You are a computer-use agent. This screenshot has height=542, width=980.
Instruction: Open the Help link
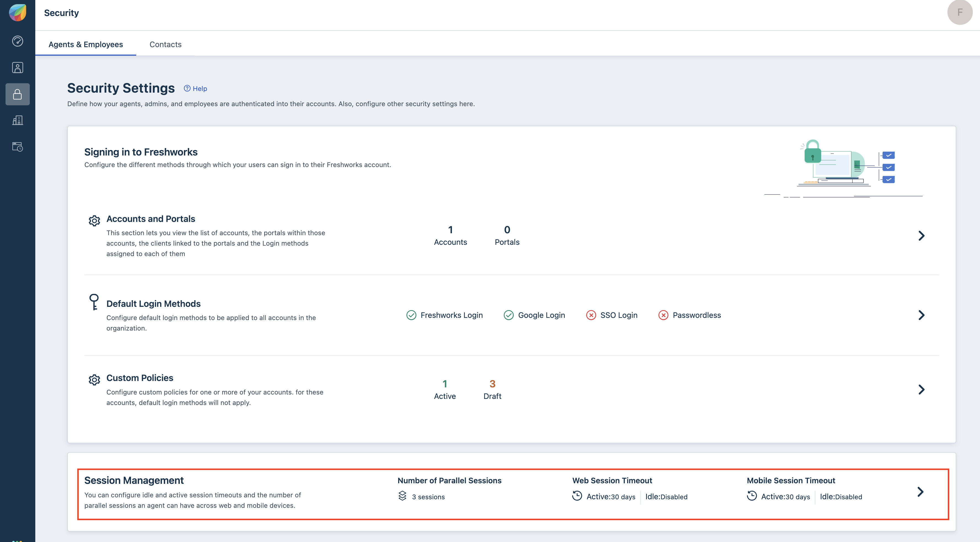click(x=196, y=88)
